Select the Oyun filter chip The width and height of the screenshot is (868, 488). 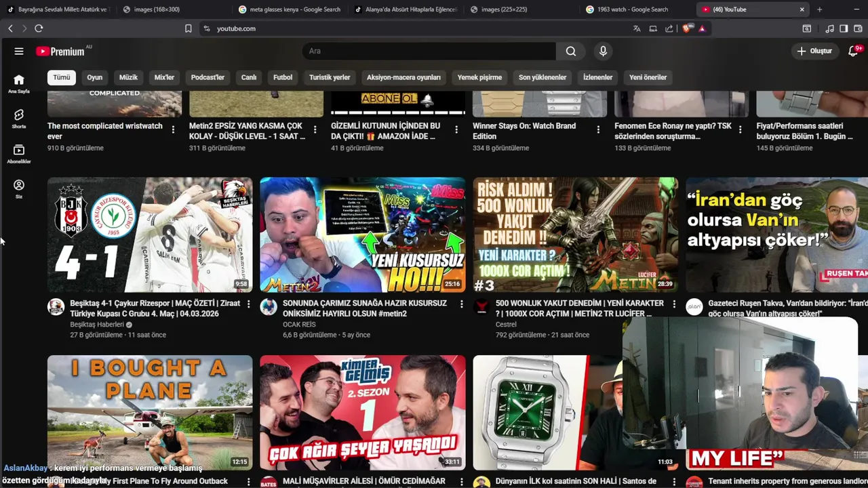tap(95, 77)
